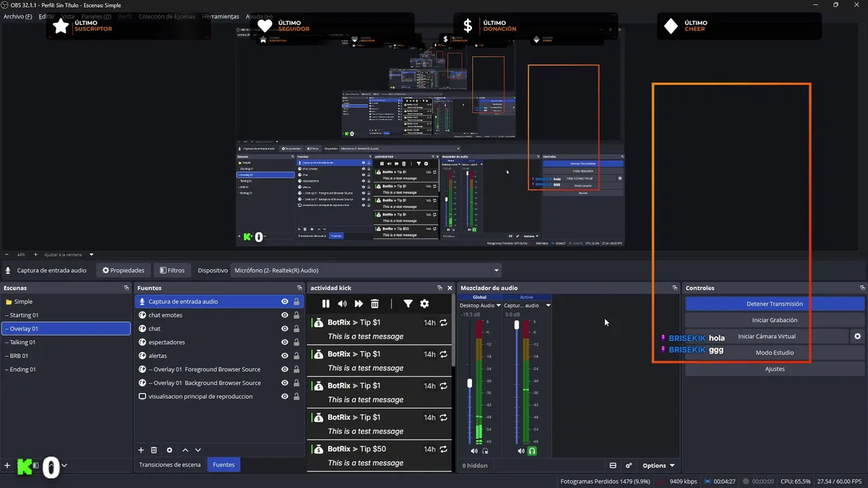Switch to Transiciones de escena tab
Viewport: 868px width, 488px height.
(170, 465)
